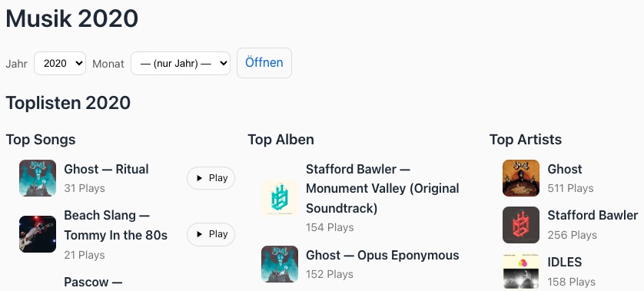644x291 pixels.
Task: Open the Ghost — Ritual song title
Action: [x=106, y=169]
